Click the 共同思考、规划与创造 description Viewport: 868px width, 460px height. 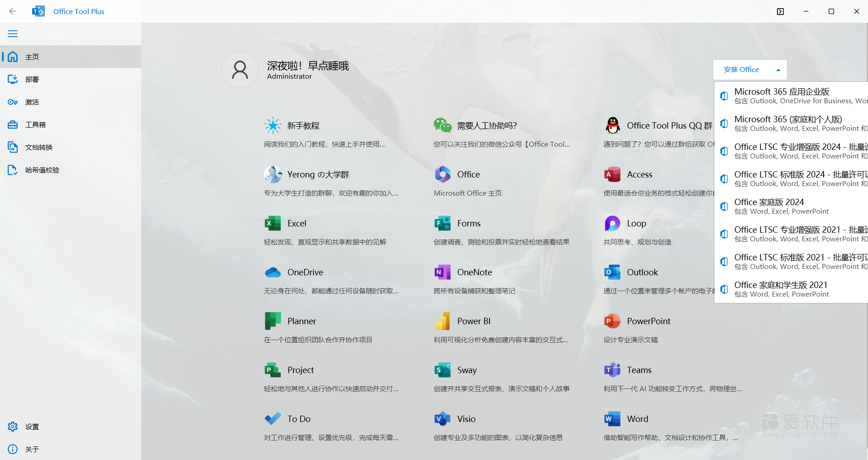click(638, 242)
